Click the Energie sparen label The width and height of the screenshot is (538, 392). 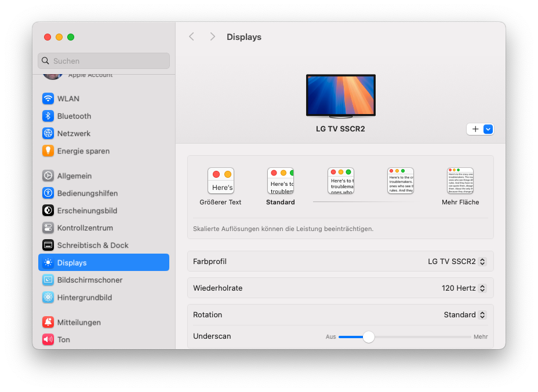coord(83,151)
